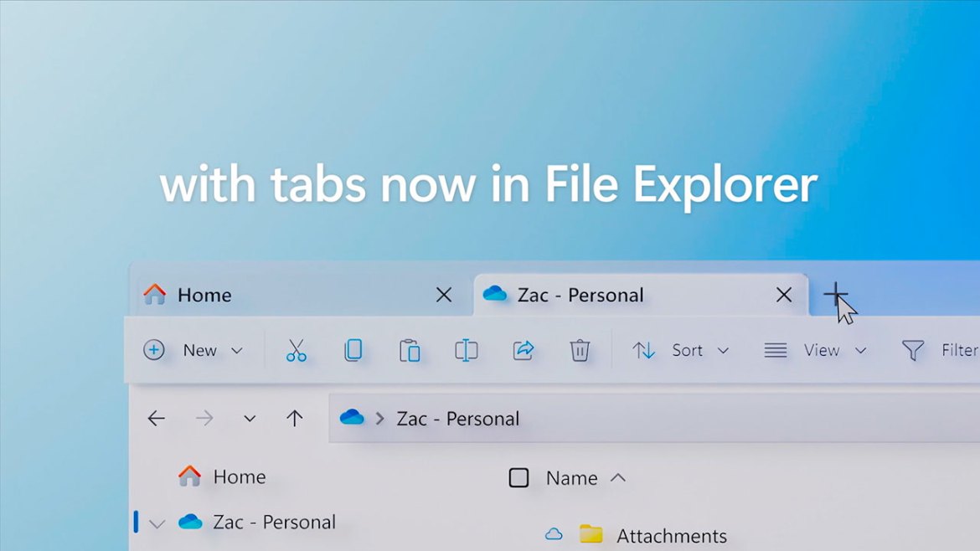Click the Attachments folder icon
The image size is (980, 551).
click(591, 534)
